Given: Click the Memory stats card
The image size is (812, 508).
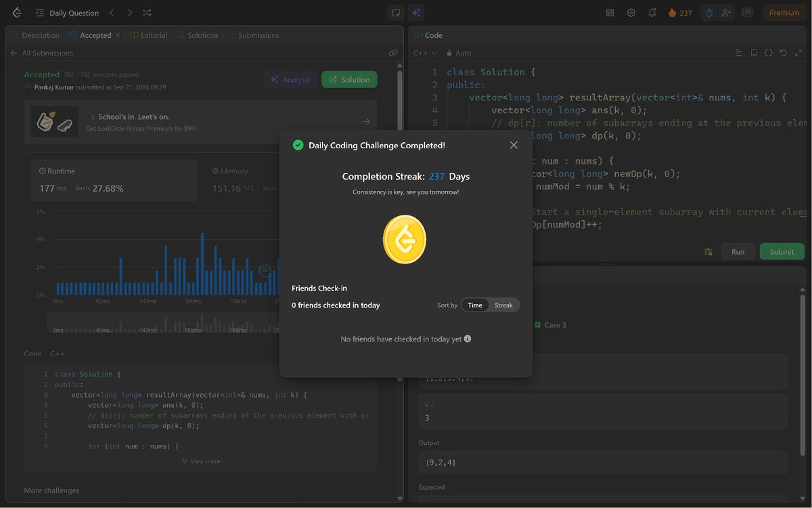Looking at the screenshot, I should point(244,181).
